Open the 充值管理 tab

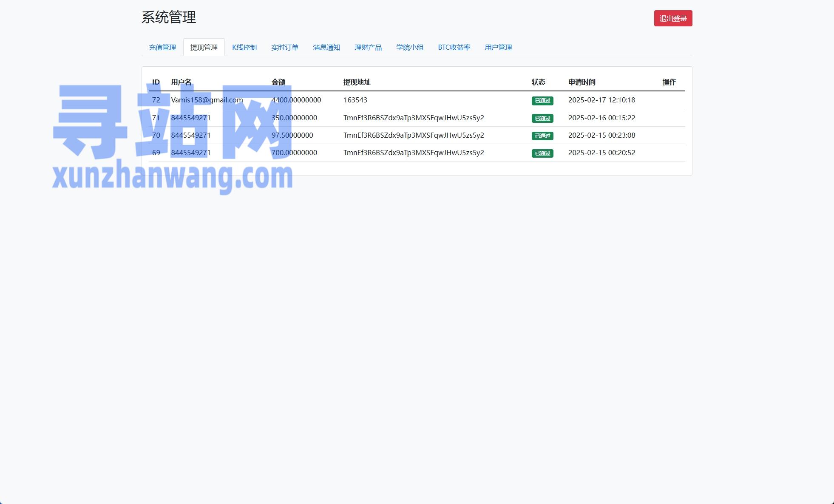pyautogui.click(x=162, y=47)
